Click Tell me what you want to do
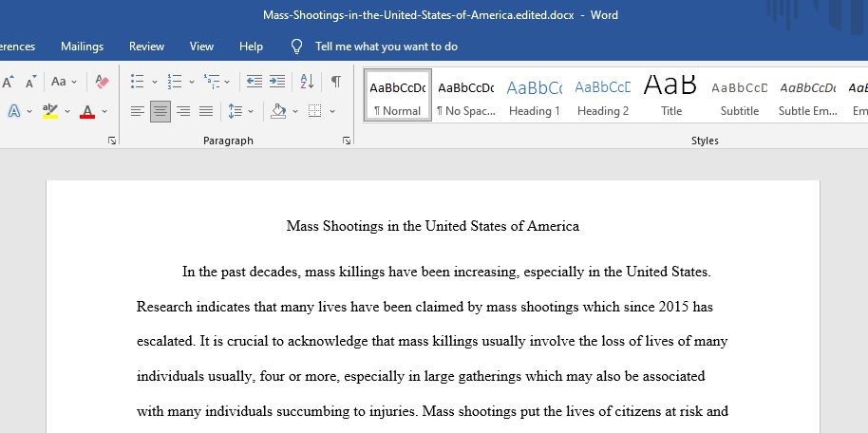 tap(387, 47)
